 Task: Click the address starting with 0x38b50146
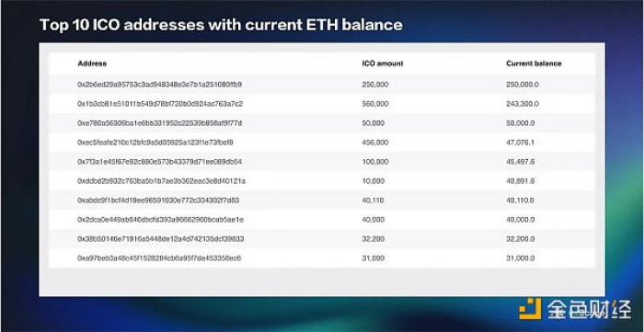(161, 239)
